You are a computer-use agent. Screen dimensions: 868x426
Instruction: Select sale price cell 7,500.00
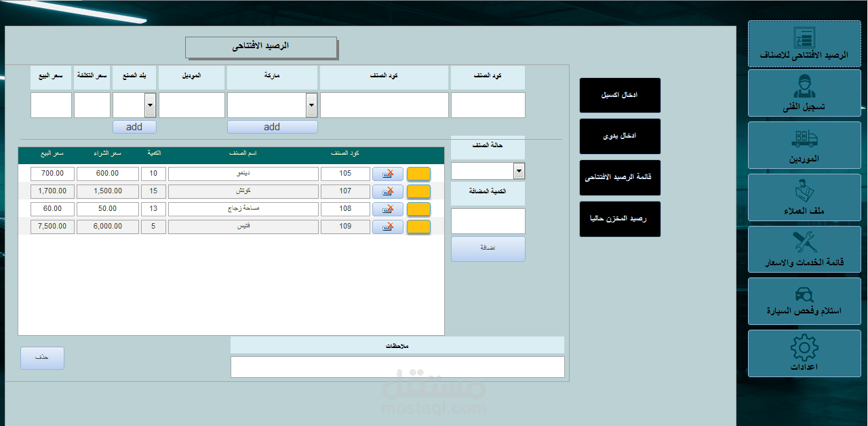(x=52, y=227)
